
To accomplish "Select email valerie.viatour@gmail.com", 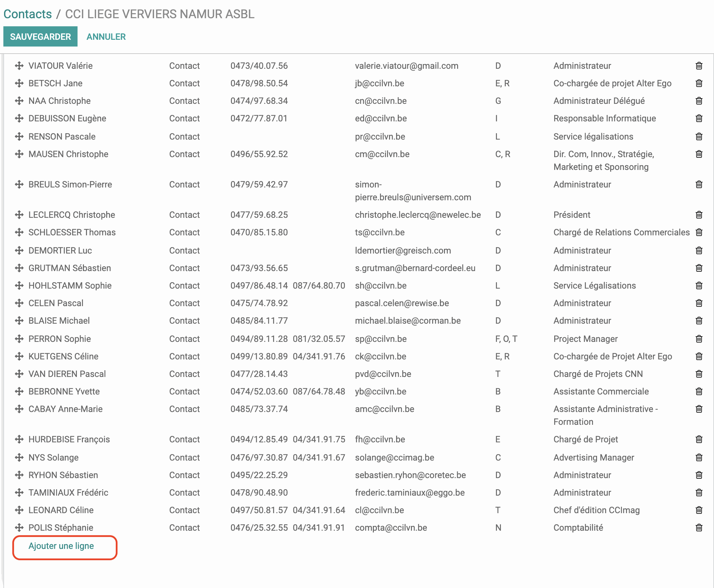I will point(407,66).
